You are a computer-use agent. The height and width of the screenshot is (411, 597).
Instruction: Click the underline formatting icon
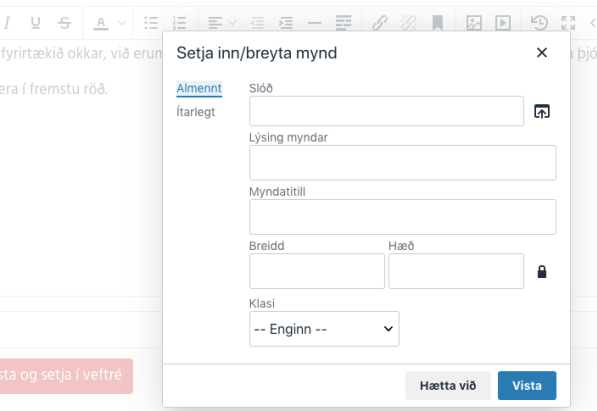[x=35, y=23]
